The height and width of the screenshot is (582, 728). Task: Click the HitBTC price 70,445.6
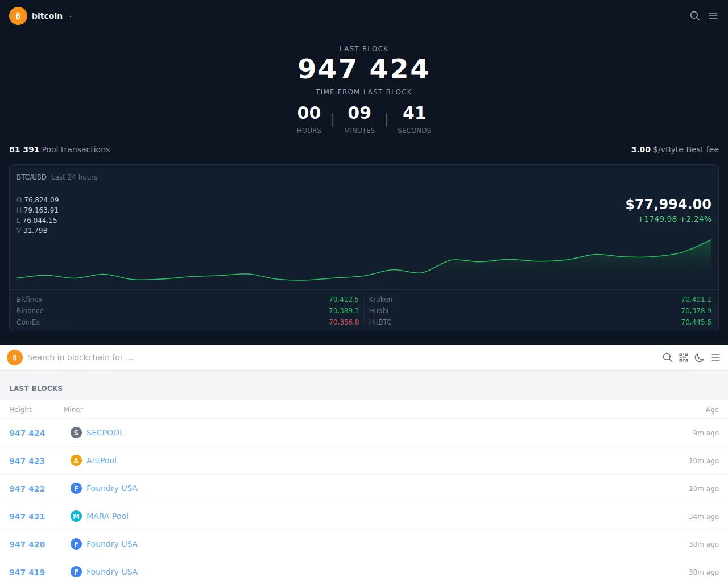click(696, 322)
